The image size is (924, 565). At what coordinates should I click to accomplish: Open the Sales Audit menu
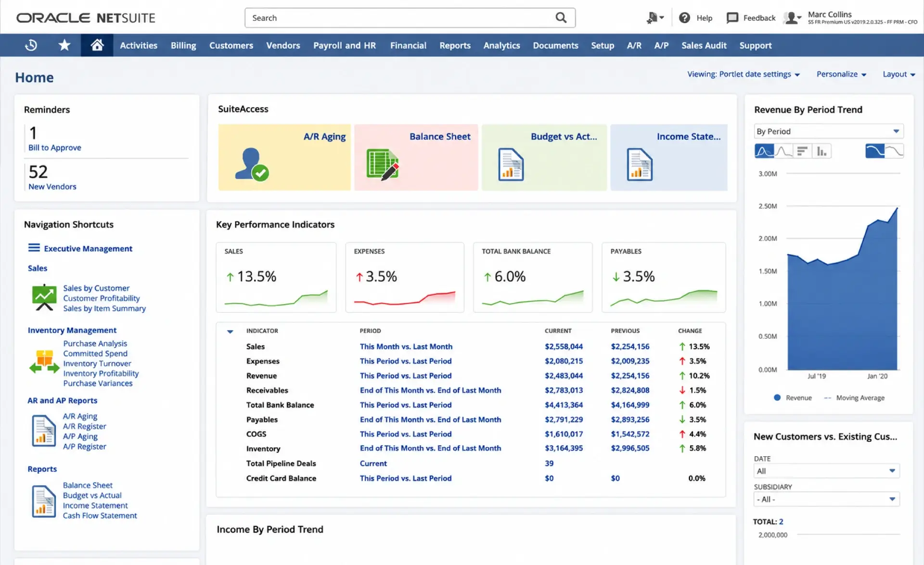[x=704, y=45]
